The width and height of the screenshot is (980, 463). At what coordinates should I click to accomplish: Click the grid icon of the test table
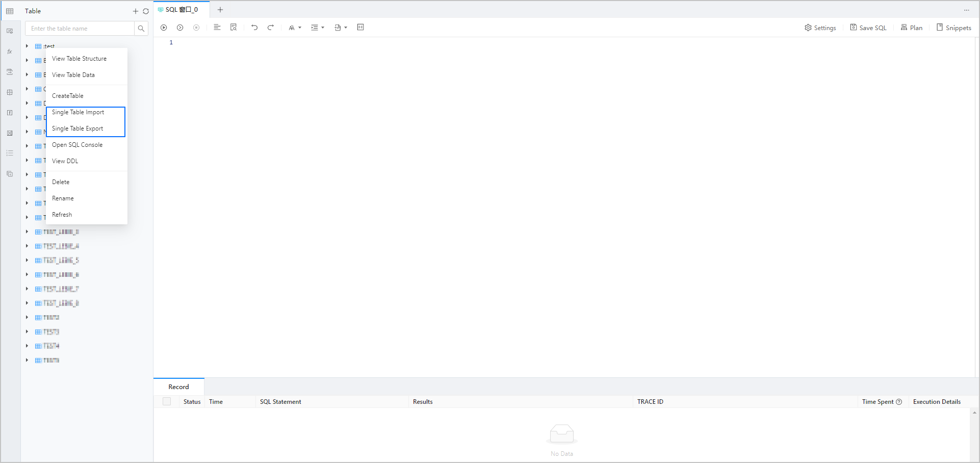coord(38,46)
